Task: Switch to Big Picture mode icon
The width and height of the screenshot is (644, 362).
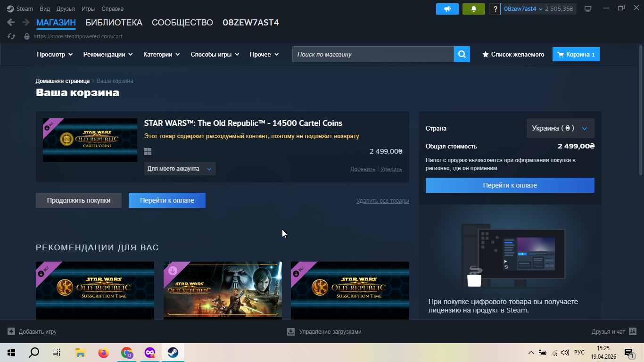Action: [588, 8]
